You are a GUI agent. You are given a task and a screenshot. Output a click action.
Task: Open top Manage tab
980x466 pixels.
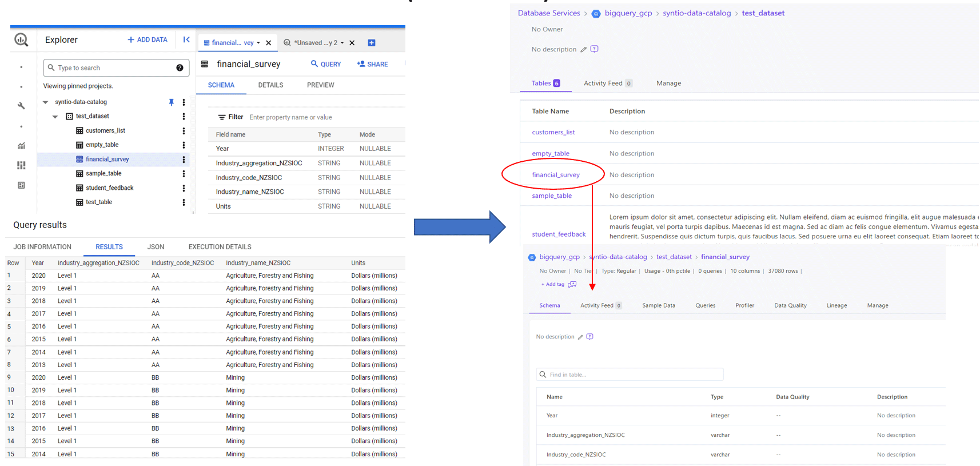point(669,83)
